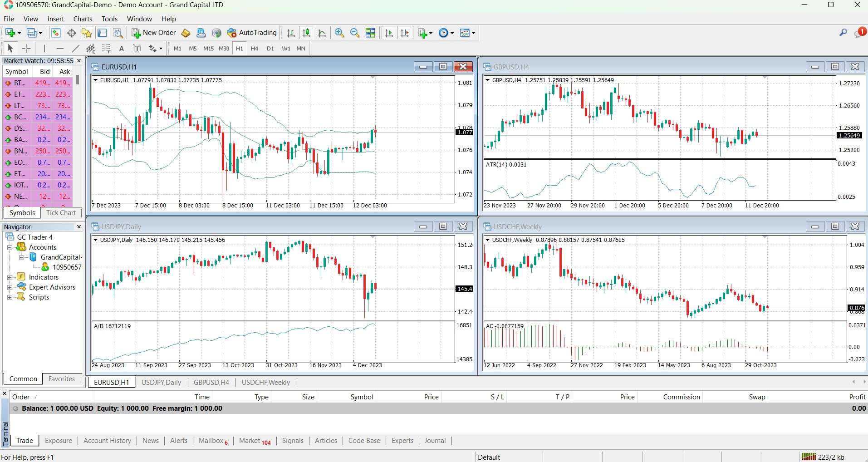Switch chart to bar chart icon
The image size is (868, 462).
pos(291,33)
